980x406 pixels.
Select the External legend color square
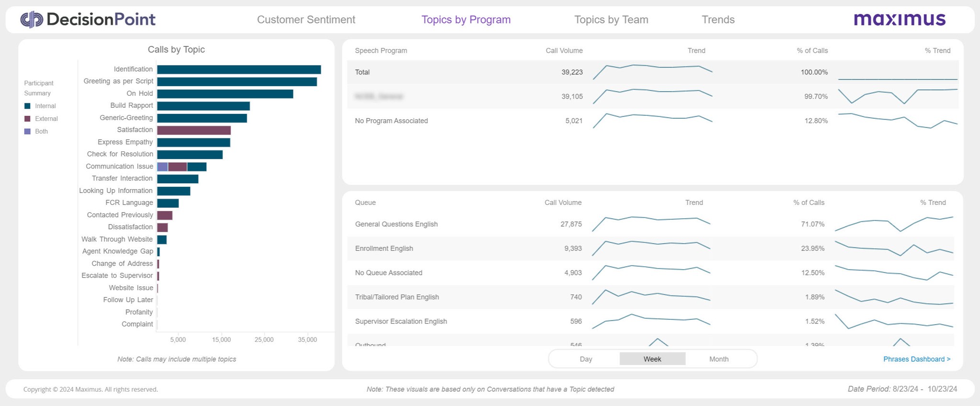[x=27, y=118]
